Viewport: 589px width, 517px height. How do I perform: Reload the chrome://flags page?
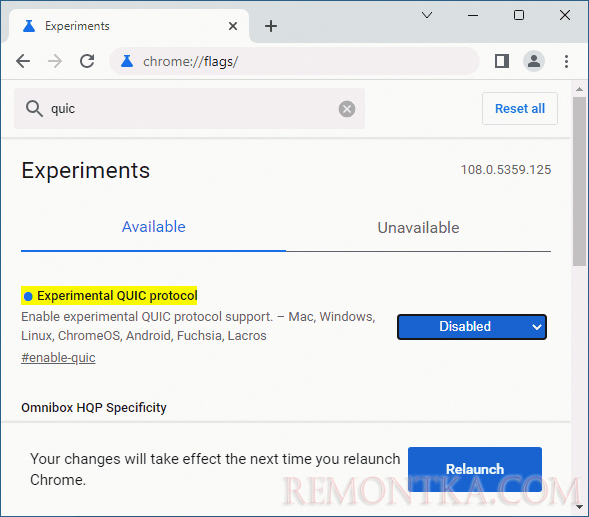(x=87, y=61)
